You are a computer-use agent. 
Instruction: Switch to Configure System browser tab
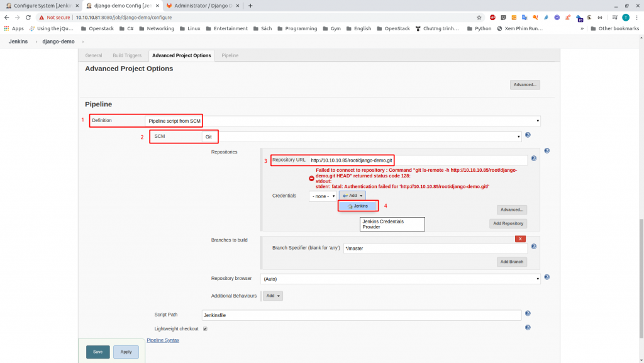point(43,6)
